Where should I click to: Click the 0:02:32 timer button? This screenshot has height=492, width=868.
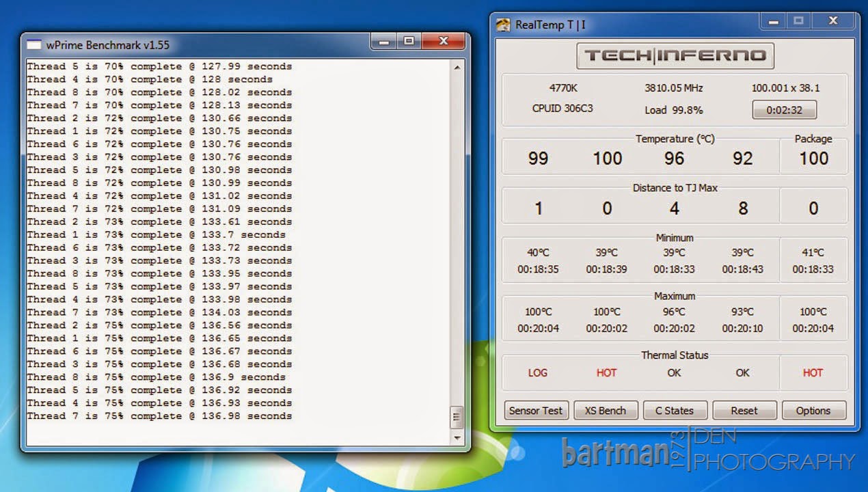click(x=784, y=109)
